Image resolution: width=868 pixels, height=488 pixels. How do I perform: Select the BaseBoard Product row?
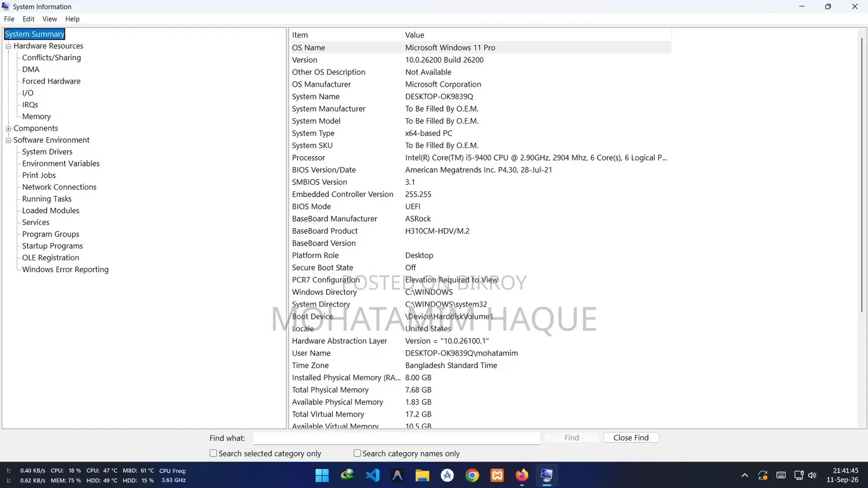[x=480, y=231]
